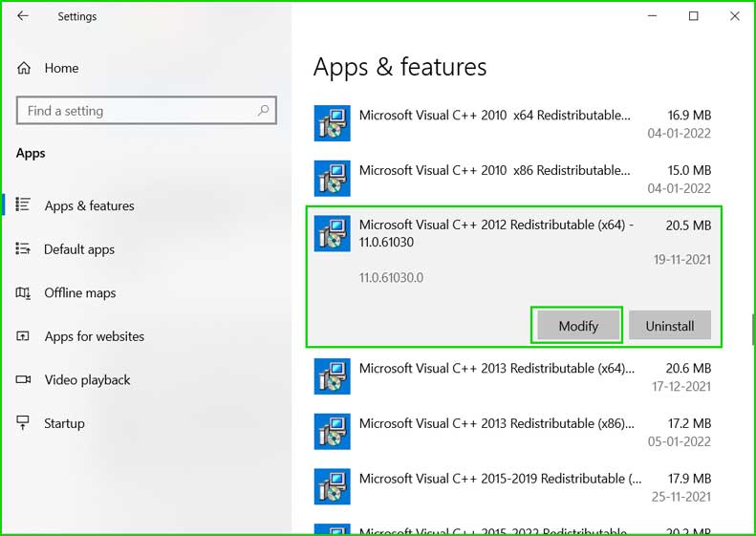Click the 15.0 MB size value
Screen dimensions: 756x536
tap(689, 170)
